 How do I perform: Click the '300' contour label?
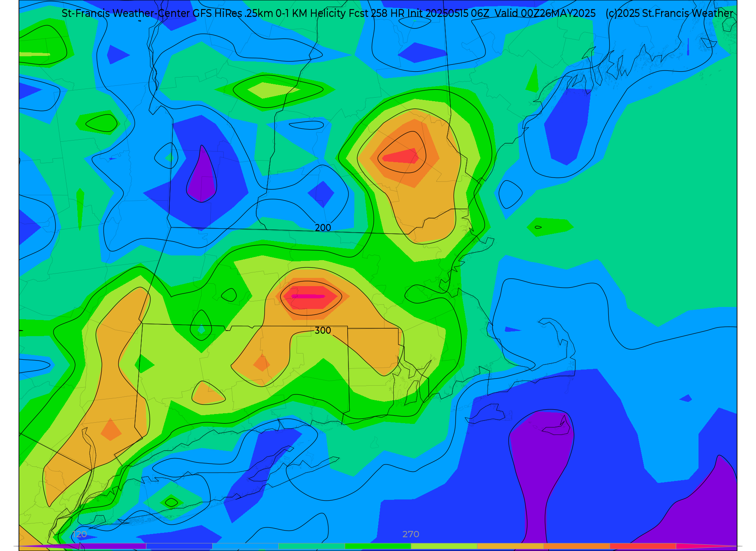[323, 331]
